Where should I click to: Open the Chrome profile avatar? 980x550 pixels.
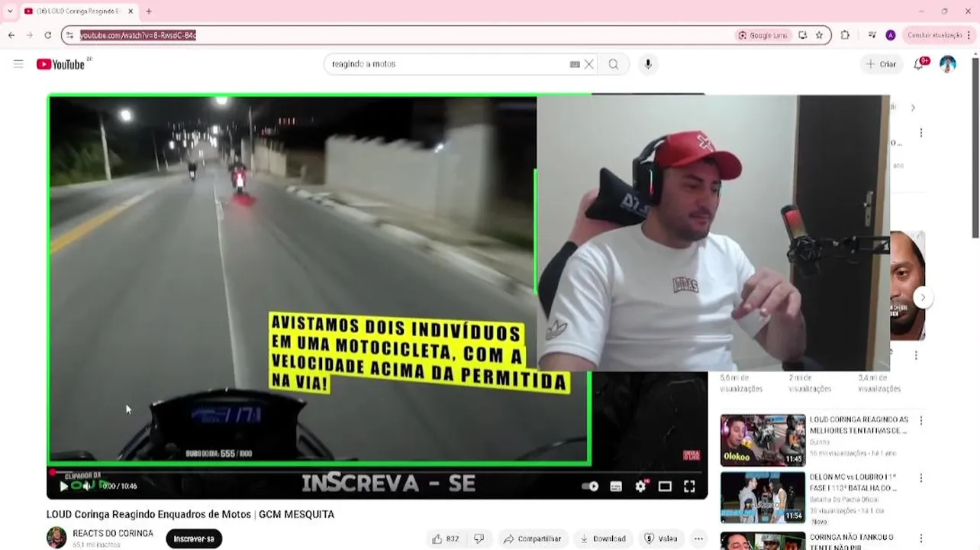tap(890, 35)
